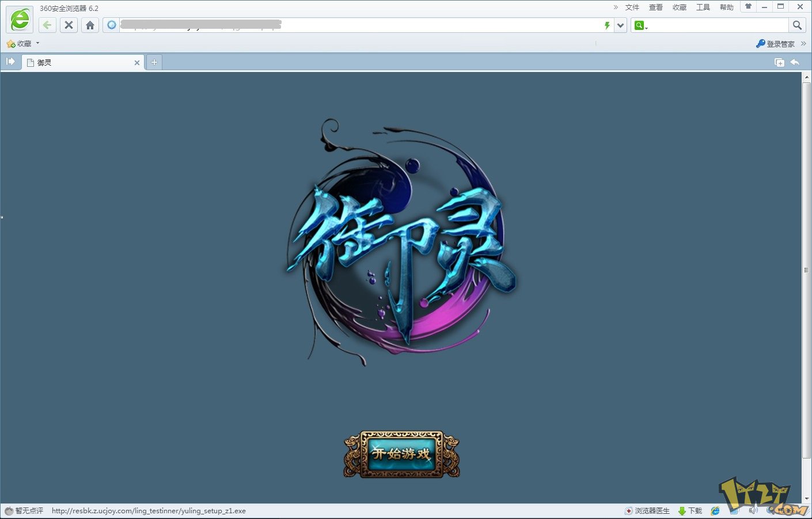The height and width of the screenshot is (519, 812).
Task: Click inside the search input box
Action: click(718, 25)
